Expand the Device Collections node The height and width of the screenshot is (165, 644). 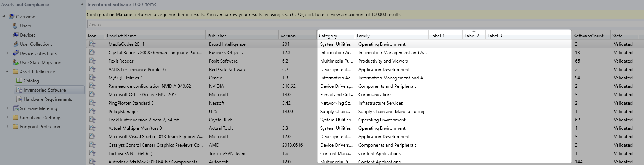pyautogui.click(x=8, y=53)
